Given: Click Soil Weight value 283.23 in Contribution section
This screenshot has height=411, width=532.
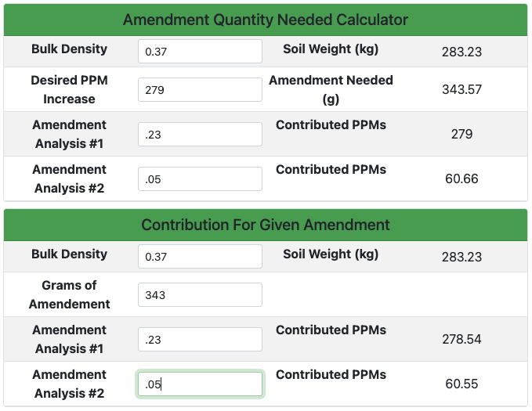Looking at the screenshot, I should (x=461, y=258).
